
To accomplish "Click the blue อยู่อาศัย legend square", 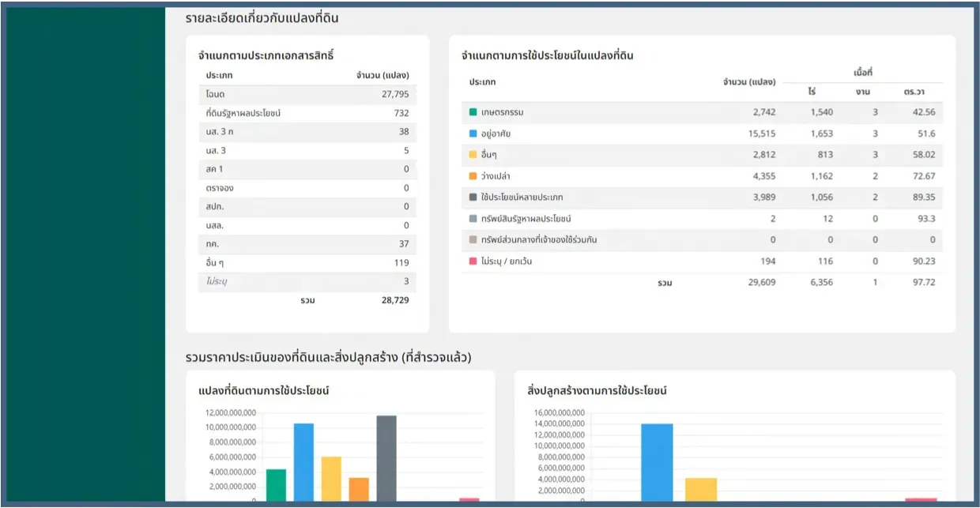I will coord(473,134).
